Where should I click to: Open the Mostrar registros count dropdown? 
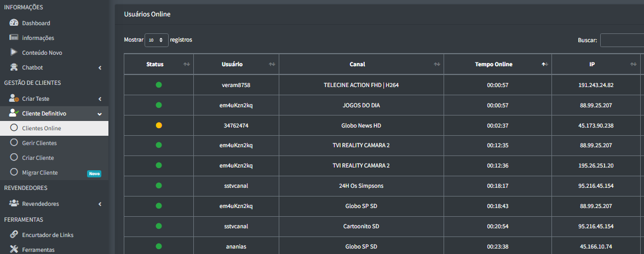point(156,40)
